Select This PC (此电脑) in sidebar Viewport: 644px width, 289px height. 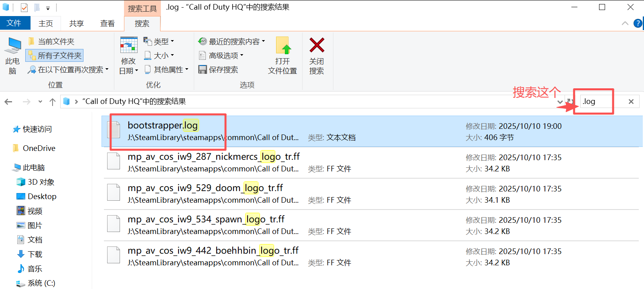tap(29, 167)
